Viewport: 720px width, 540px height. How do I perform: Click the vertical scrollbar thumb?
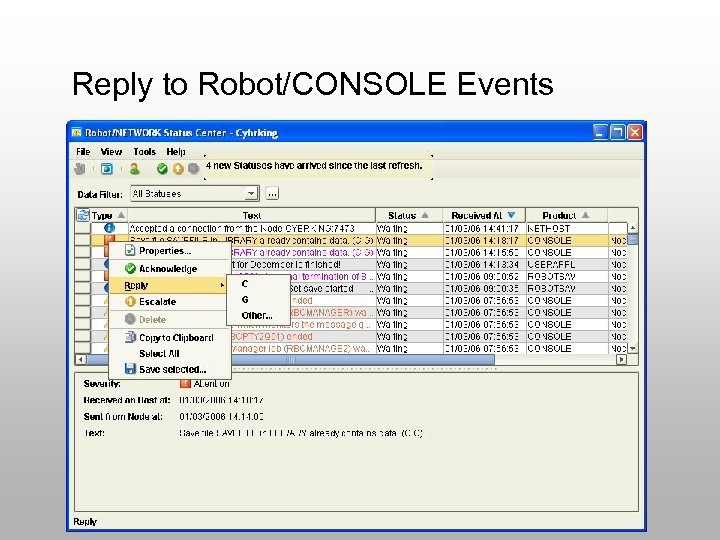(x=633, y=240)
